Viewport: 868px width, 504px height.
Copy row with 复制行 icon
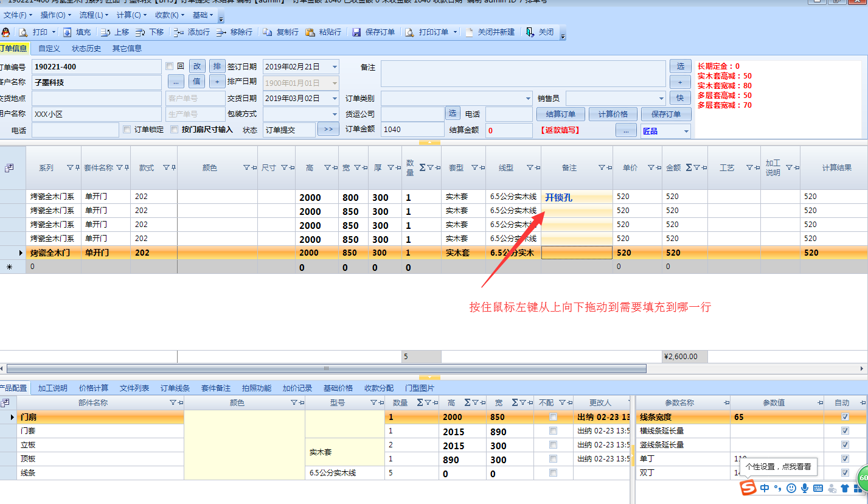click(268, 32)
